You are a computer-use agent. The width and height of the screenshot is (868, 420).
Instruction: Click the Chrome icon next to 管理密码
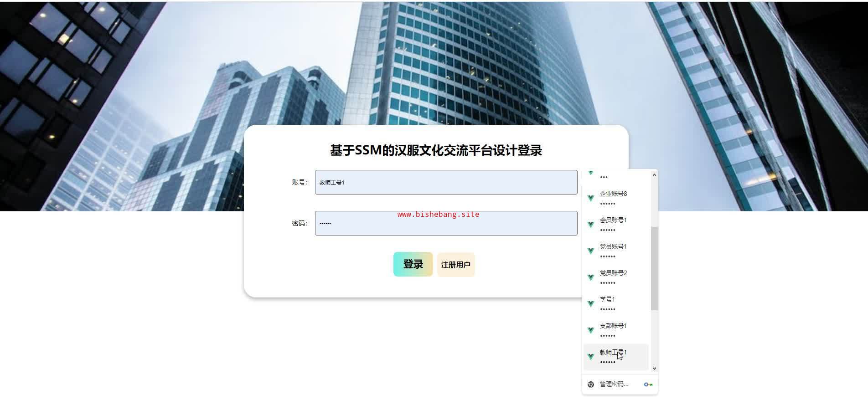[x=591, y=384]
